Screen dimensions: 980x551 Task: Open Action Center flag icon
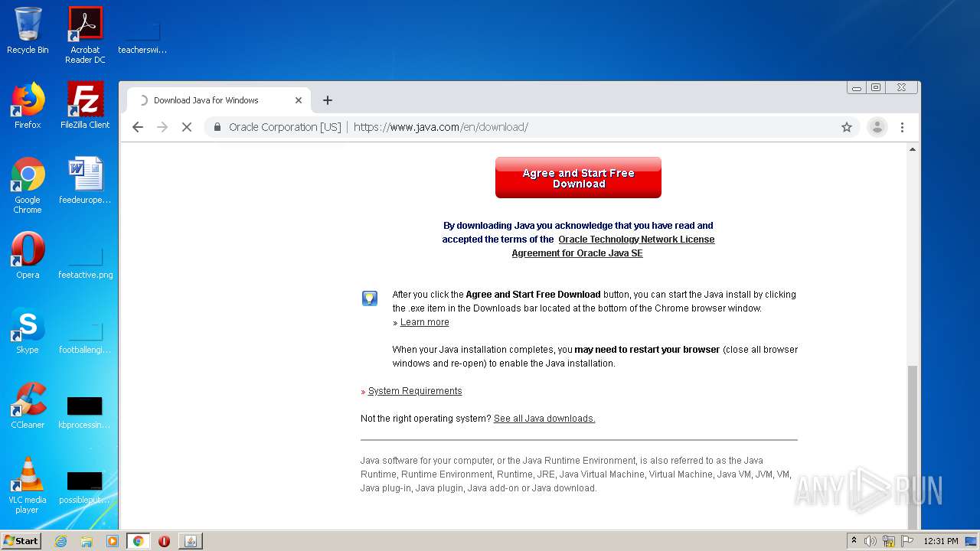coord(907,541)
